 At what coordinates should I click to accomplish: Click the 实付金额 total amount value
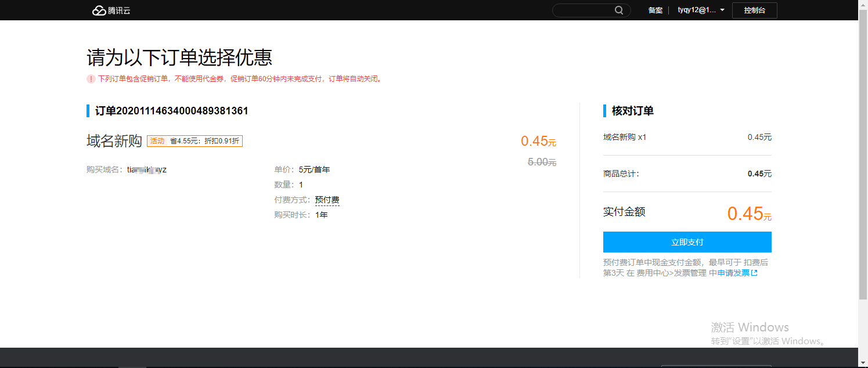pos(748,214)
